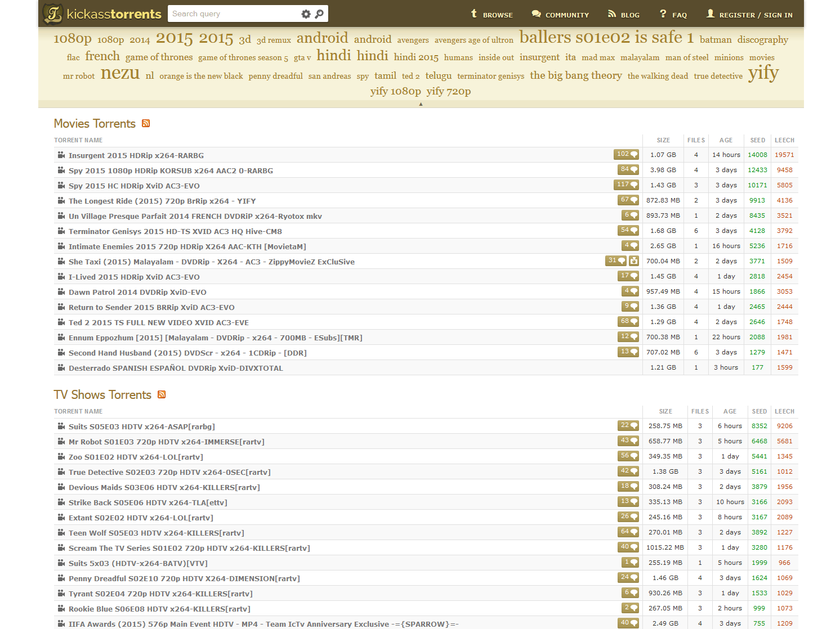Open Suits 5x03 HDTV BATV torrent
840x629 pixels.
pos(138,563)
